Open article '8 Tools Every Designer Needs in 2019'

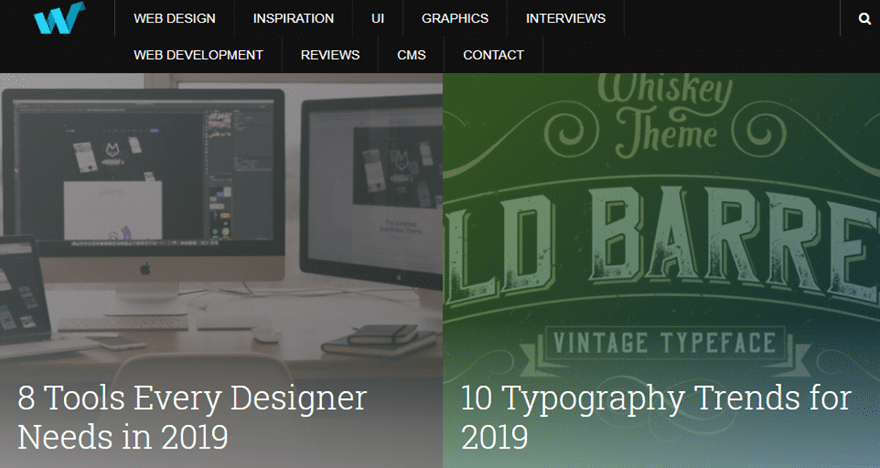click(x=192, y=417)
